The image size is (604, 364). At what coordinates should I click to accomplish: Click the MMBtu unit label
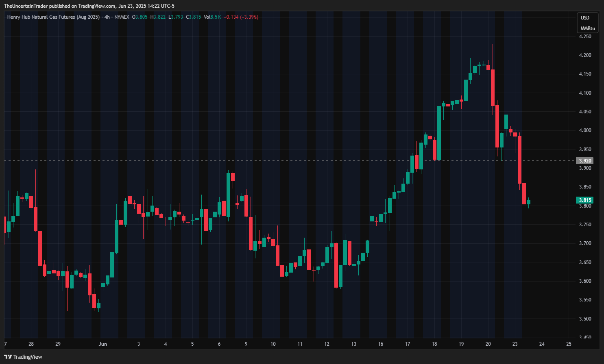(x=588, y=28)
